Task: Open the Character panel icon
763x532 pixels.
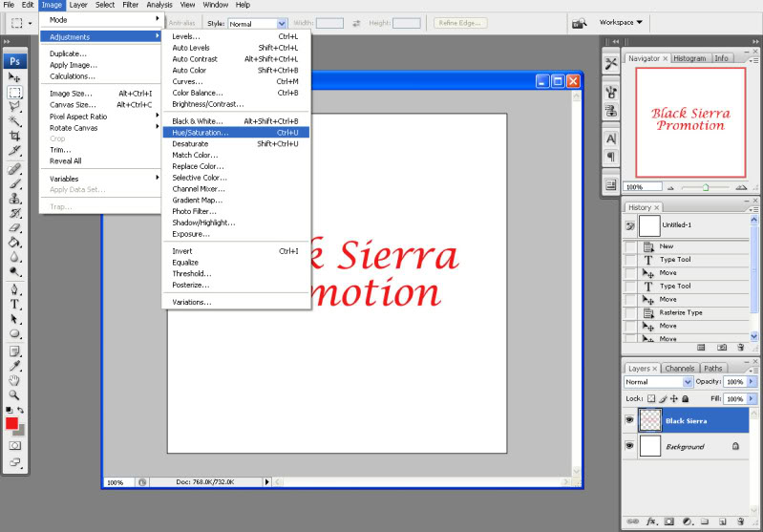Action: 611,138
